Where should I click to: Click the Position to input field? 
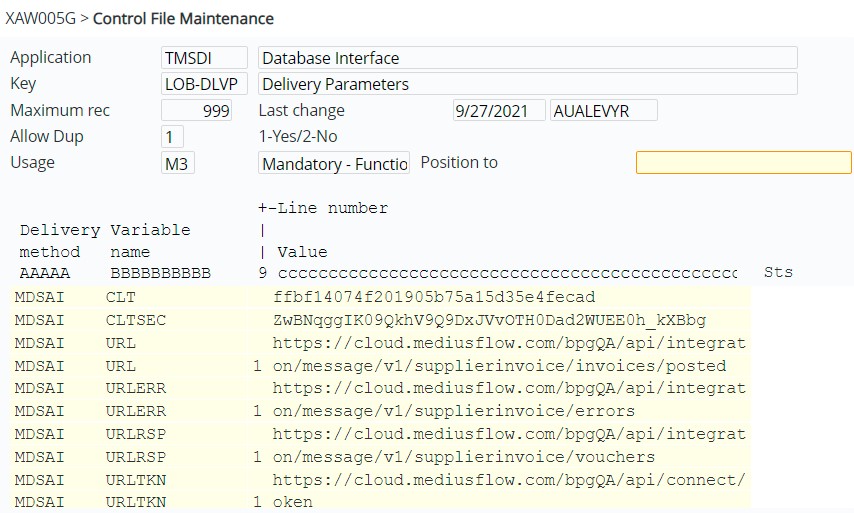743,162
